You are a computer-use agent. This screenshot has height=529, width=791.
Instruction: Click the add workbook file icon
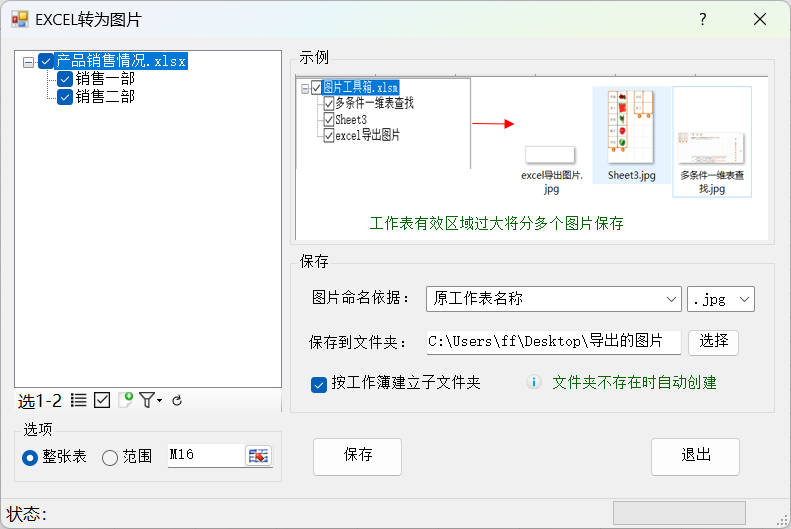[x=125, y=401]
